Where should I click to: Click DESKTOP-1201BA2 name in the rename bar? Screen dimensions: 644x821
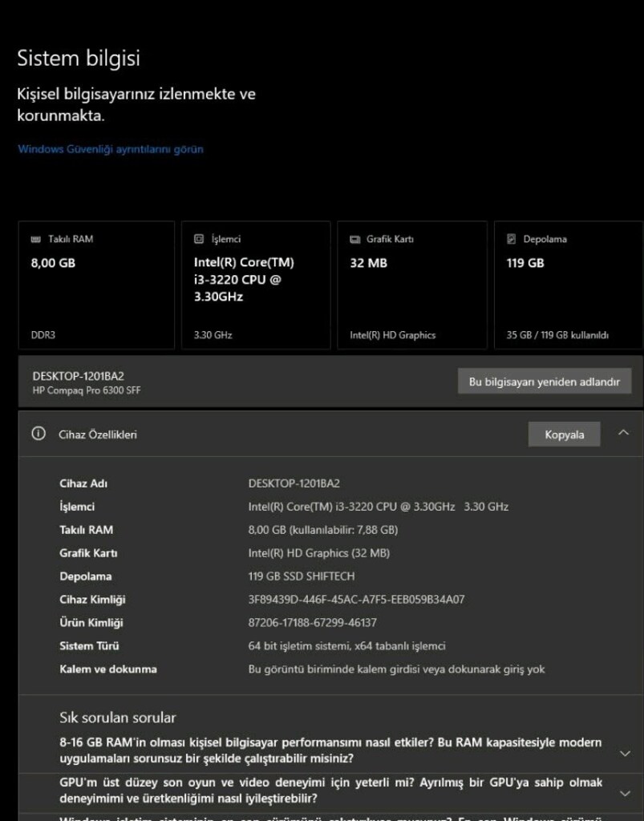pos(79,376)
